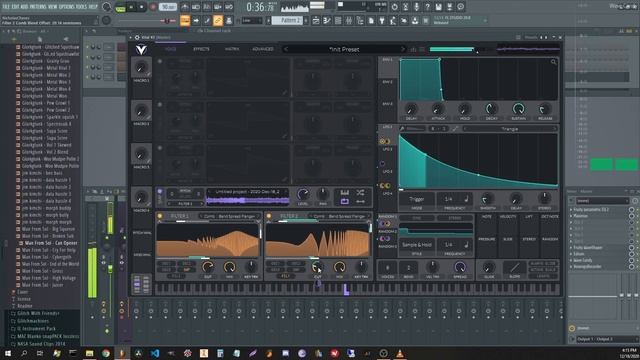Select 'Jim kimchi - morph bully' browser item

pos(45,215)
